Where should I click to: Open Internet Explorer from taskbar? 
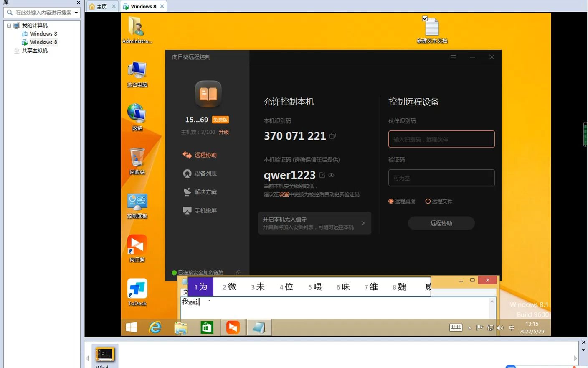tap(155, 327)
